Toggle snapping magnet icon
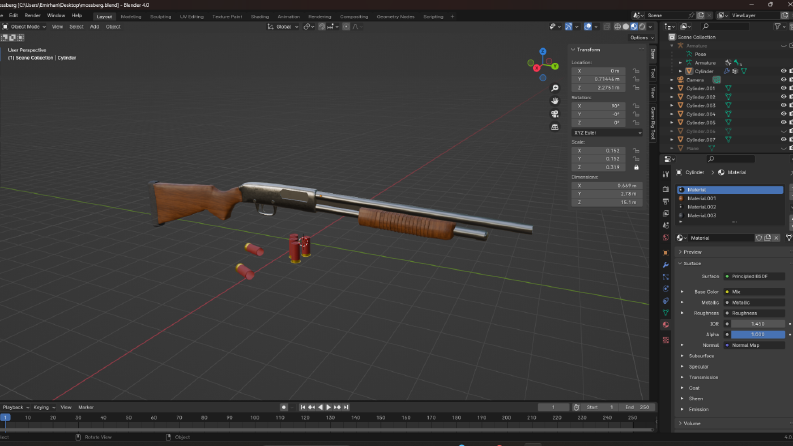This screenshot has width=793, height=446. (322, 27)
